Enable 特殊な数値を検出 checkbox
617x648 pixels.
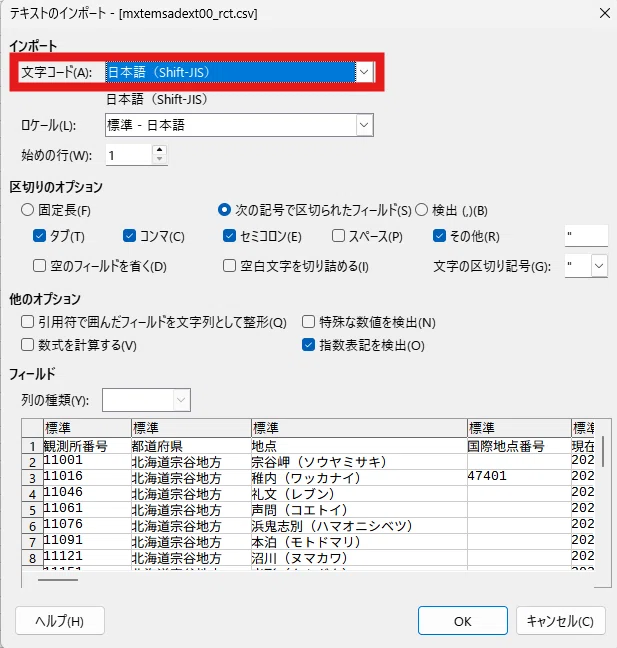[x=308, y=322]
